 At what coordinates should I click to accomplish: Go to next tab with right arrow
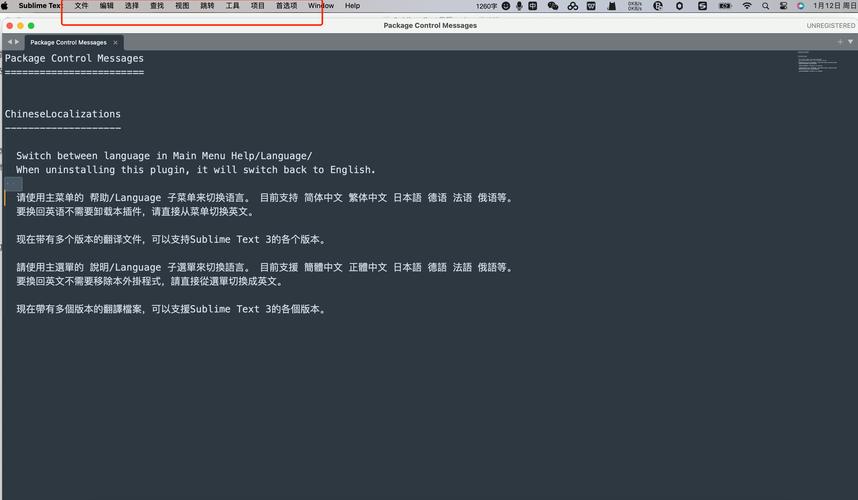pos(17,42)
